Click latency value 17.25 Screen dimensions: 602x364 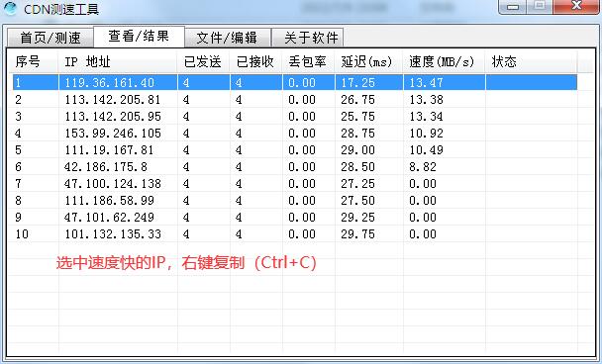(x=357, y=82)
